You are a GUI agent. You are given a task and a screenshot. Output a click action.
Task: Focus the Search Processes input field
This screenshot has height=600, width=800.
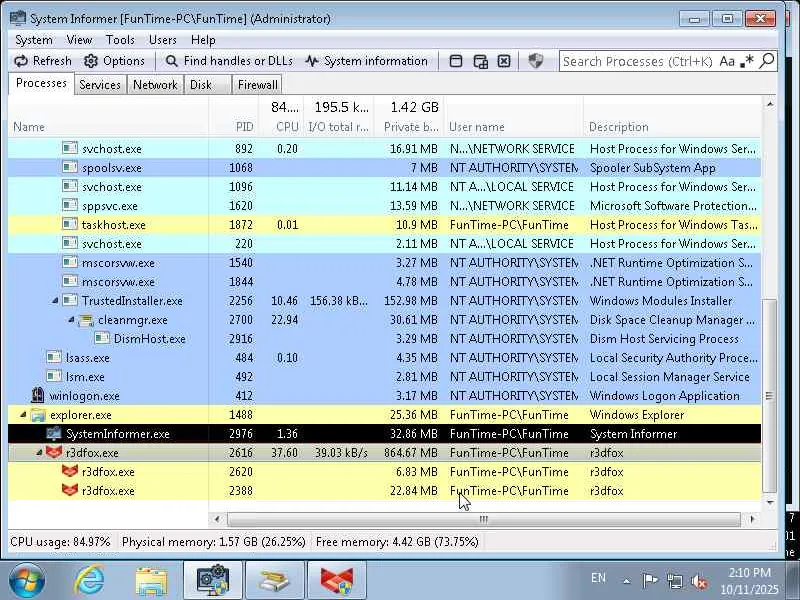[x=637, y=61]
